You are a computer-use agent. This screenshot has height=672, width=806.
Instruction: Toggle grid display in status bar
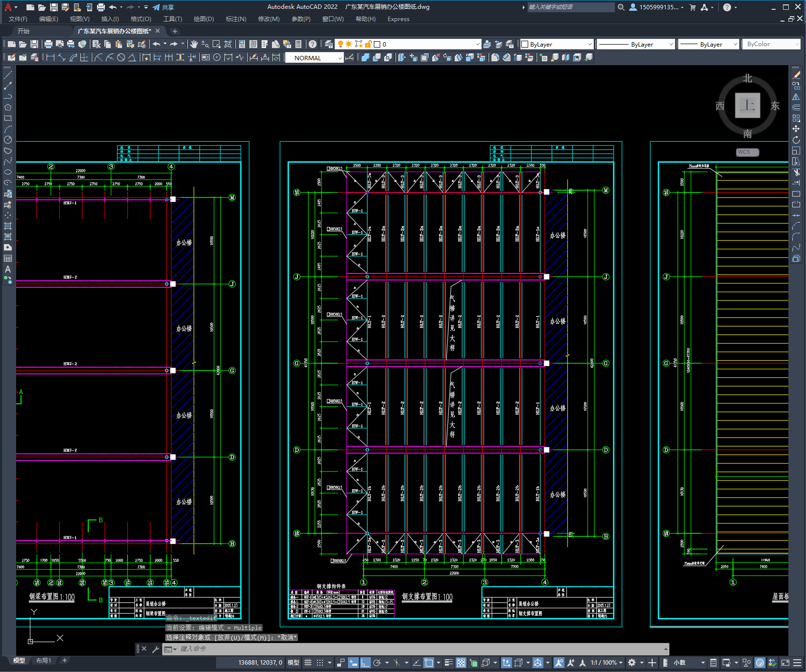coord(308,663)
